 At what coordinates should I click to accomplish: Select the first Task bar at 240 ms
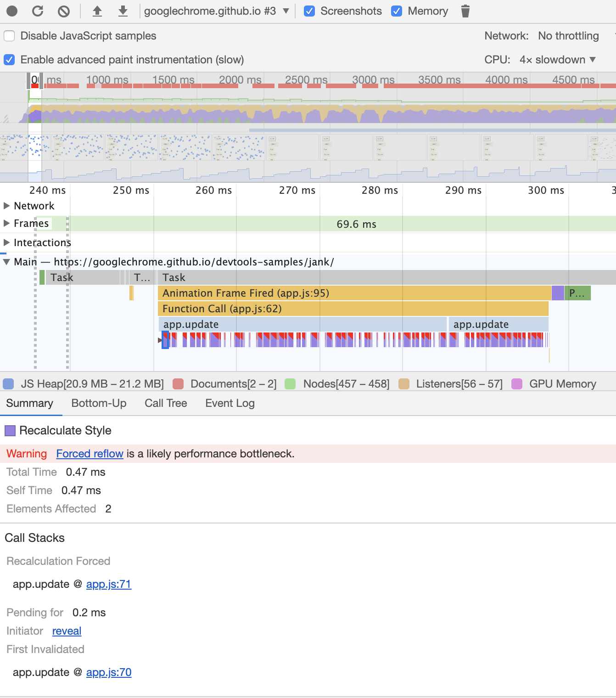83,277
